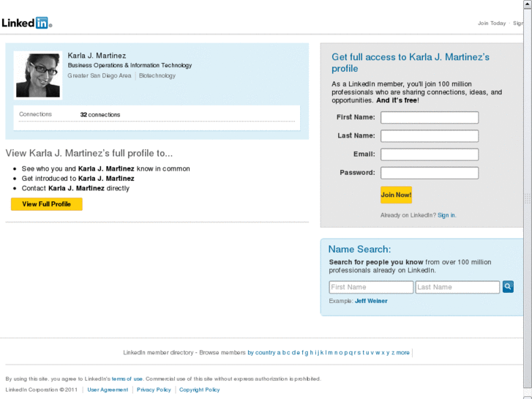Browse members by country link
Viewport: 532px width, 399px height.
click(261, 352)
